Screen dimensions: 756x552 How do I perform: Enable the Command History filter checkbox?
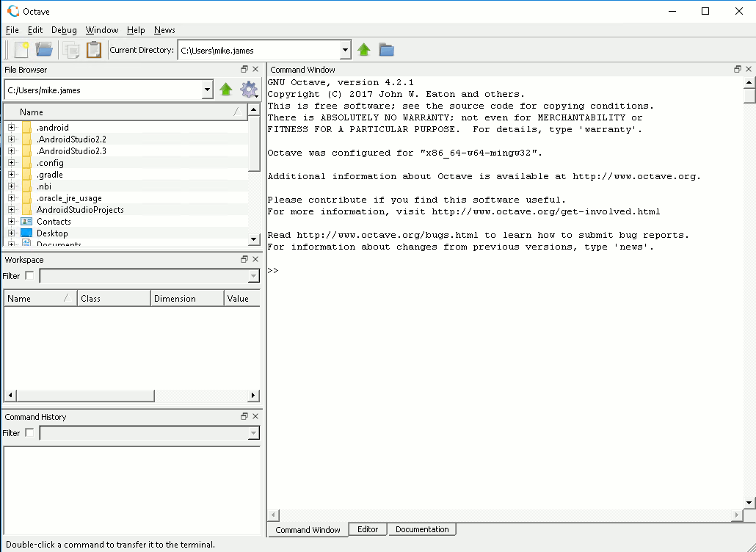[x=29, y=433]
